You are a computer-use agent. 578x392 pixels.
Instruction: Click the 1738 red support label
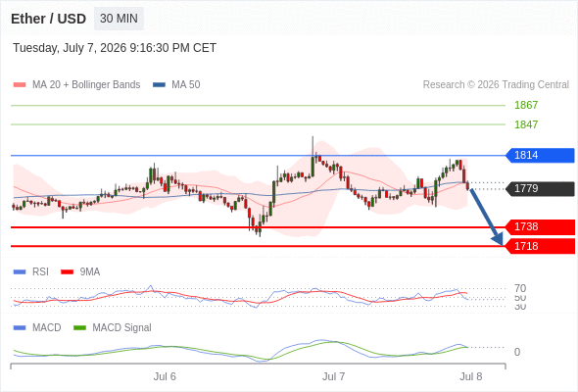point(540,226)
